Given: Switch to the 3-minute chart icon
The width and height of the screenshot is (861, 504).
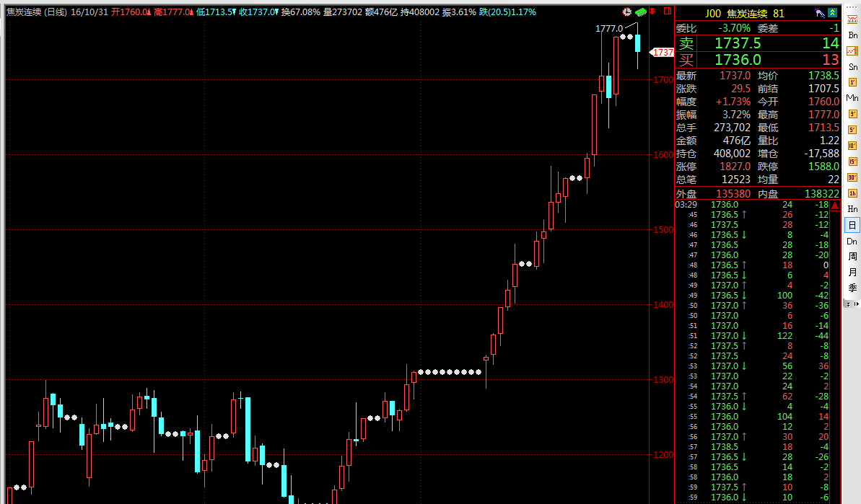Looking at the screenshot, I should pos(852,114).
